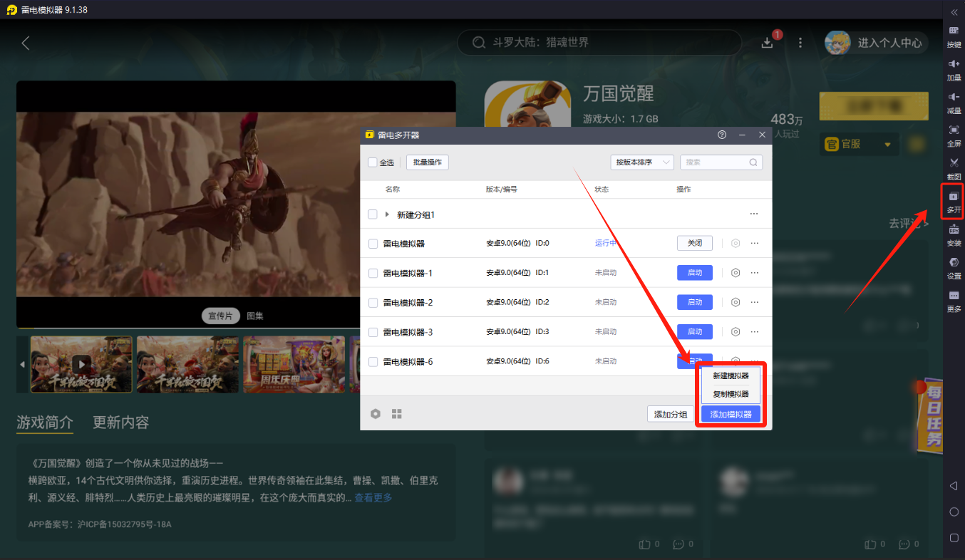965x560 pixels.
Task: Click the 添加分组 add group button
Action: 671,415
